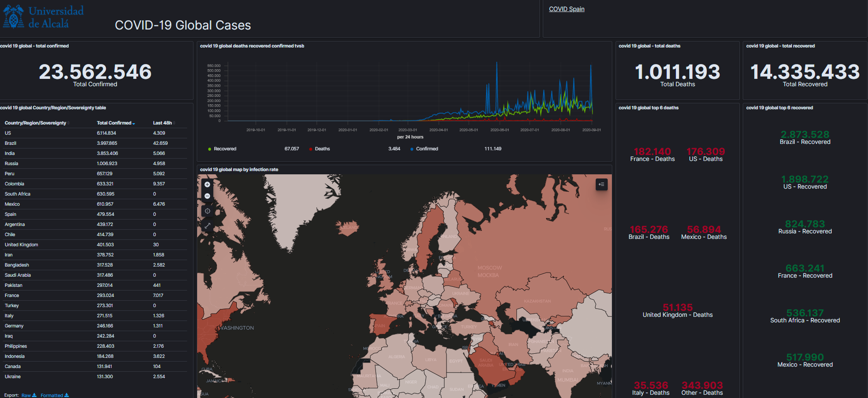
Task: Open the map's diagonal-arrow measure/expand tool
Action: [207, 226]
